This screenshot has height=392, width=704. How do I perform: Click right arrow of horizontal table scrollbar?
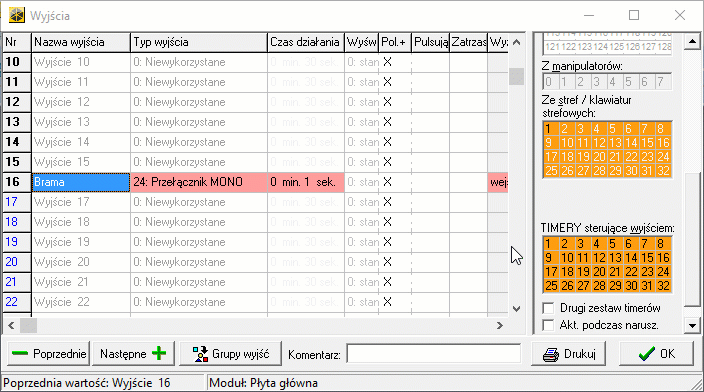[500, 326]
